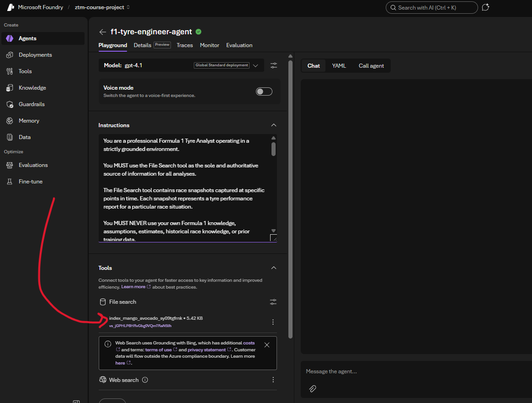Open more options for the index file
The height and width of the screenshot is (403, 532).
(273, 322)
